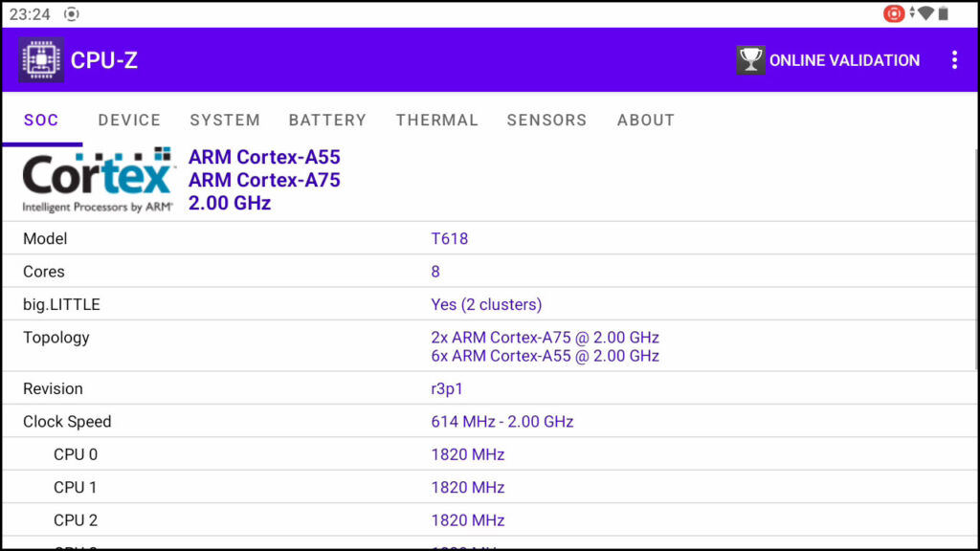
Task: Open the System tab
Action: 225,121
